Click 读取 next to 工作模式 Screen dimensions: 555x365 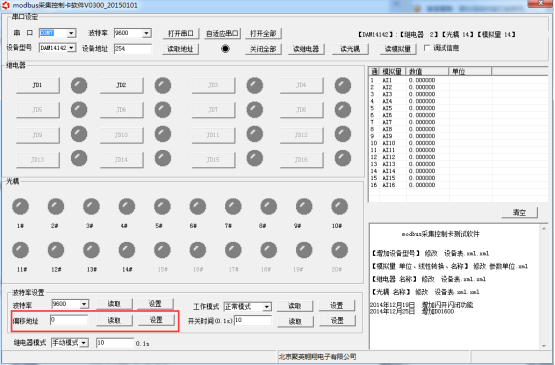pos(295,306)
